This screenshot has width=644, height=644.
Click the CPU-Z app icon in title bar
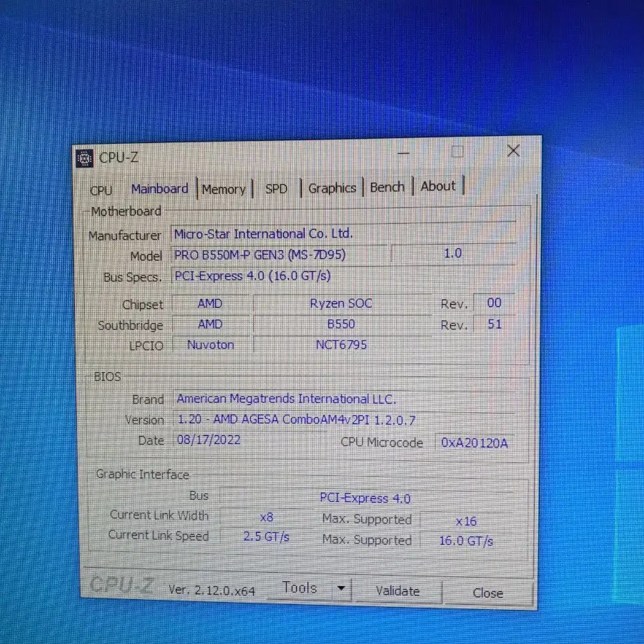tap(85, 158)
